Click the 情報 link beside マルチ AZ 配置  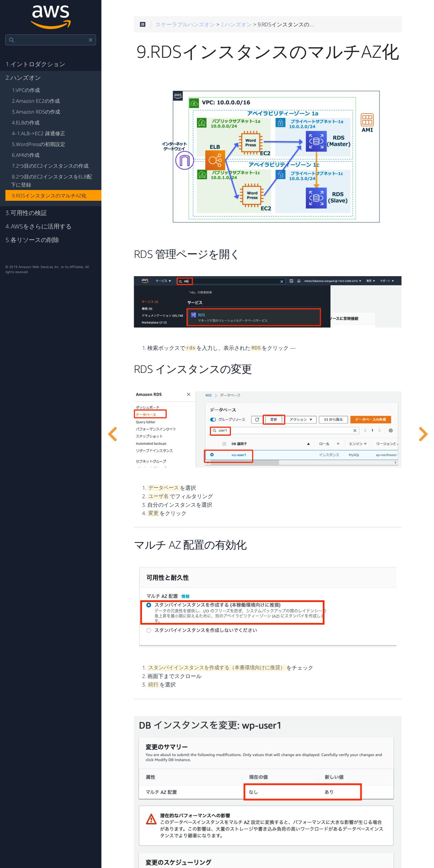[185, 597]
